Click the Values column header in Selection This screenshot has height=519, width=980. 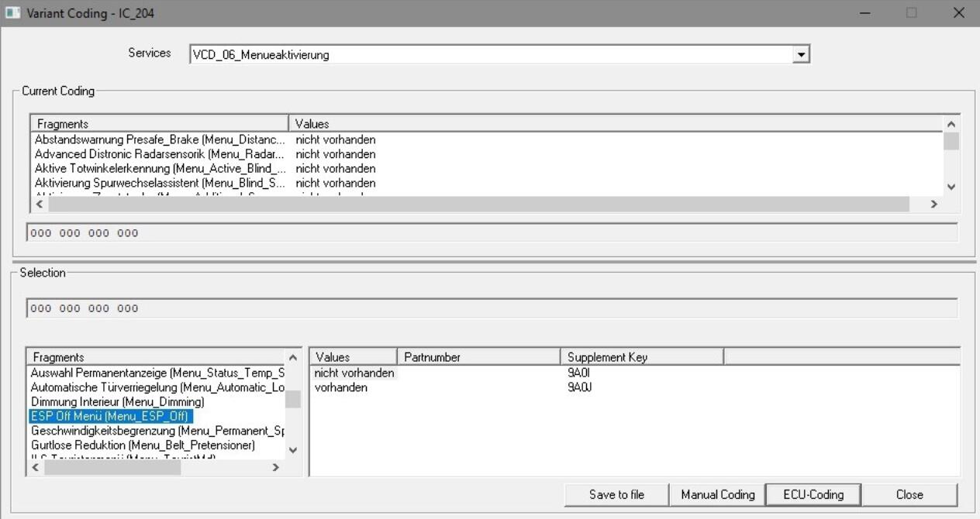(x=353, y=357)
